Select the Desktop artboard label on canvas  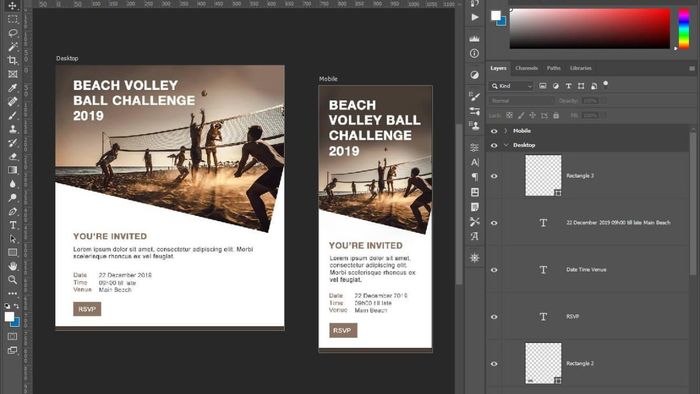(67, 58)
